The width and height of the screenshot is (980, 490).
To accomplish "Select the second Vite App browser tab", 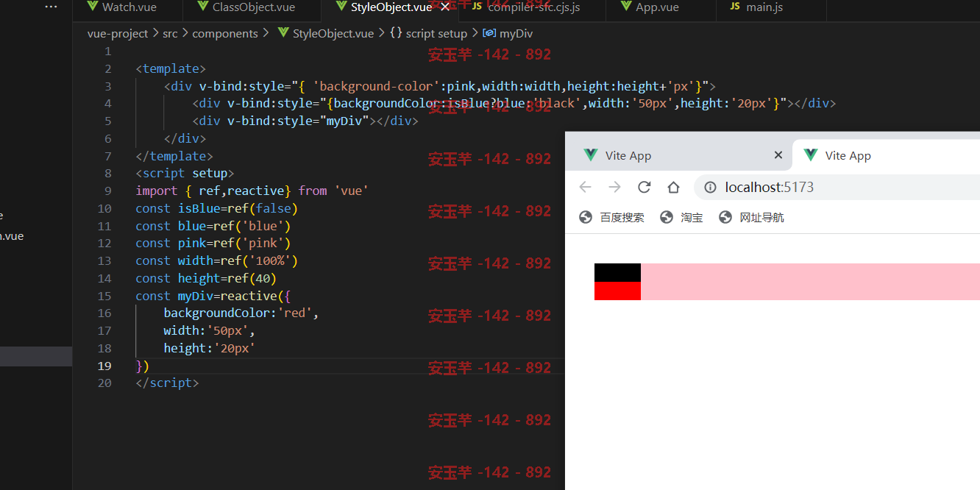I will click(887, 155).
